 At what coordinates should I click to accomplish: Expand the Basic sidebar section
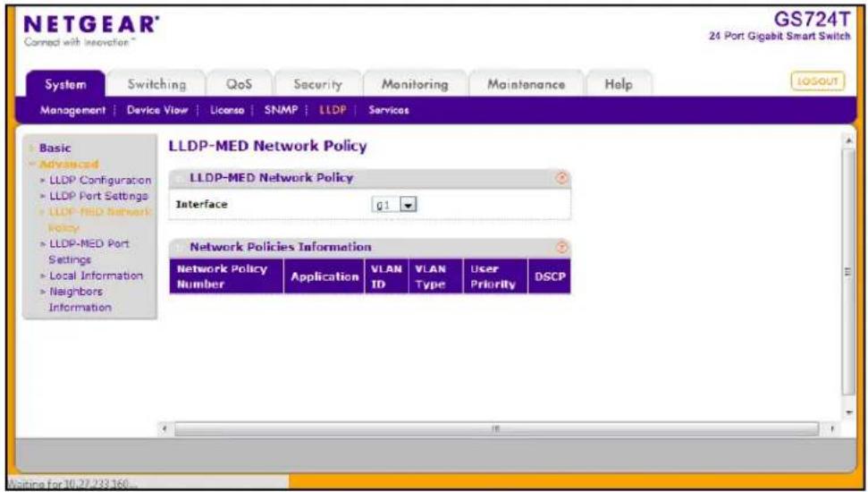55,148
